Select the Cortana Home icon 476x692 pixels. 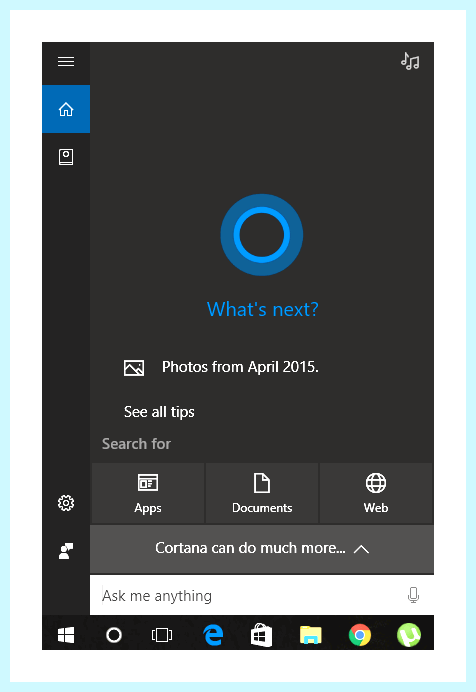point(66,109)
